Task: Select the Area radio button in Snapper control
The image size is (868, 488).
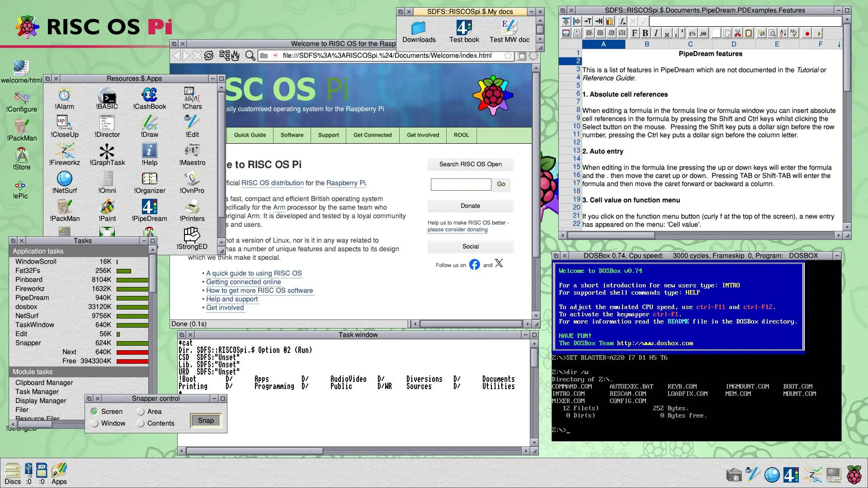Action: click(x=142, y=412)
